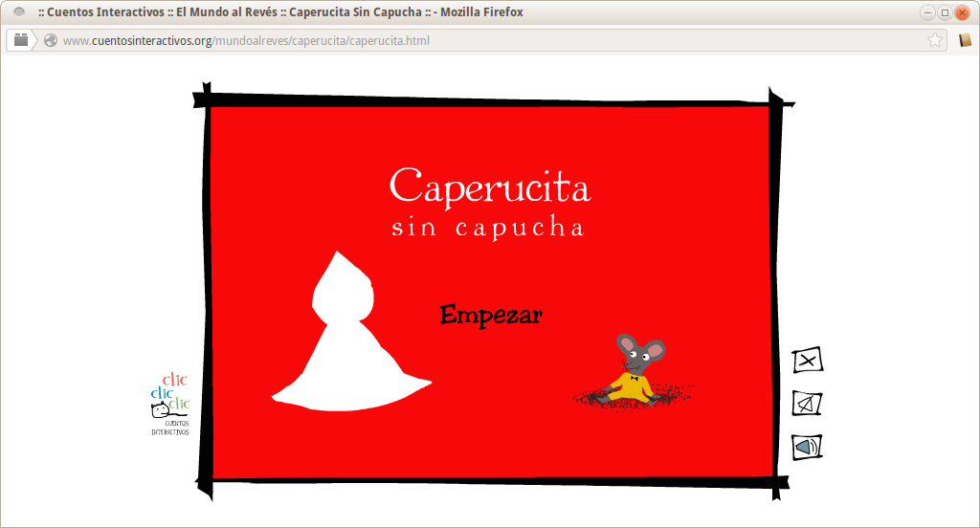The height and width of the screenshot is (528, 980).
Task: Close the Firefox window
Action: click(962, 12)
